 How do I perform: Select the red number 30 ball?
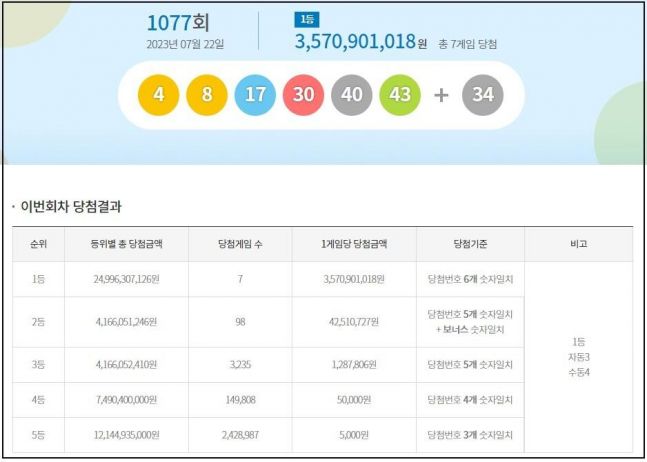[304, 95]
